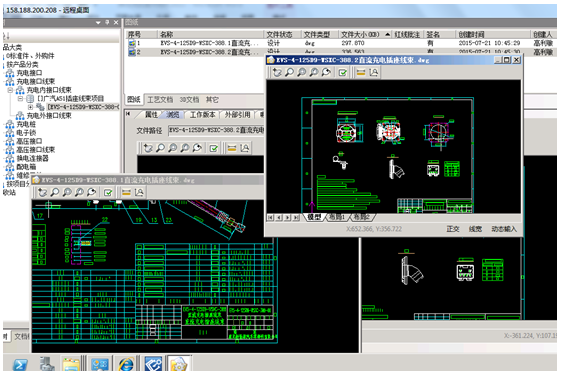Viewport: 561px width, 374px height.
Task: Sort by 文件大小(KB) column header
Action: tap(365, 34)
